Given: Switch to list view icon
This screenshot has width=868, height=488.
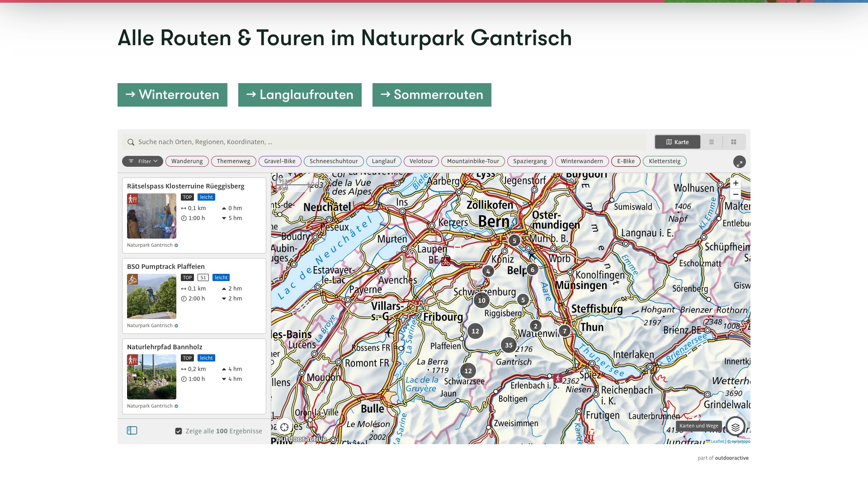Looking at the screenshot, I should [x=712, y=142].
